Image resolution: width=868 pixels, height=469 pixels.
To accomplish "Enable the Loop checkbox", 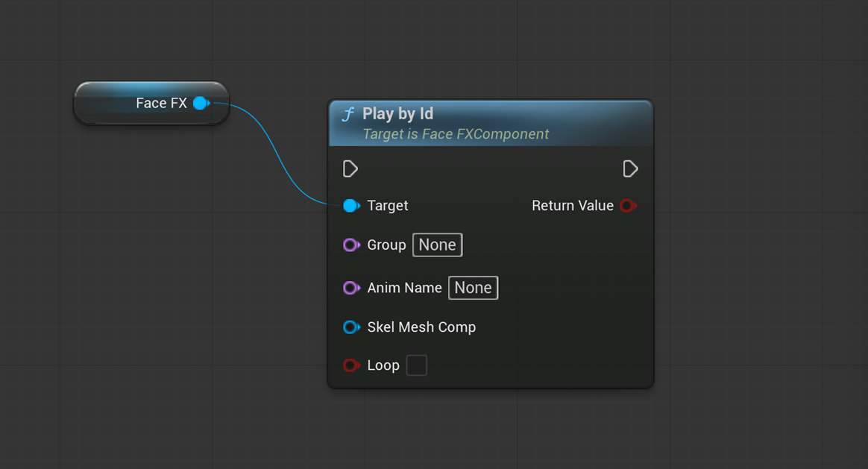I will [416, 365].
